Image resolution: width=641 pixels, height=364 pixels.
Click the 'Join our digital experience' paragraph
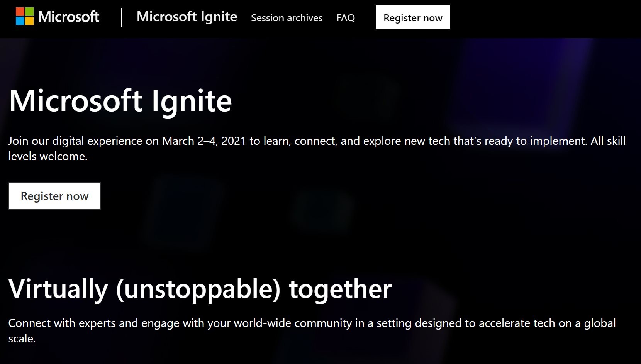coord(317,148)
